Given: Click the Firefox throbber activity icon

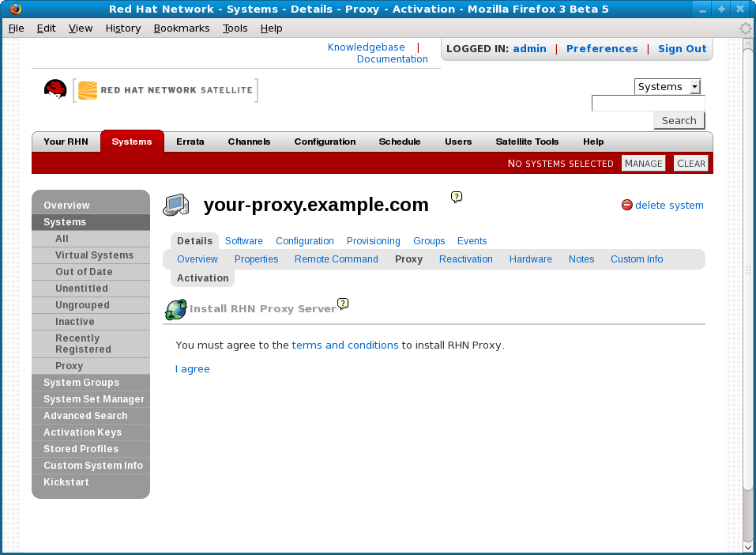Looking at the screenshot, I should [x=746, y=28].
